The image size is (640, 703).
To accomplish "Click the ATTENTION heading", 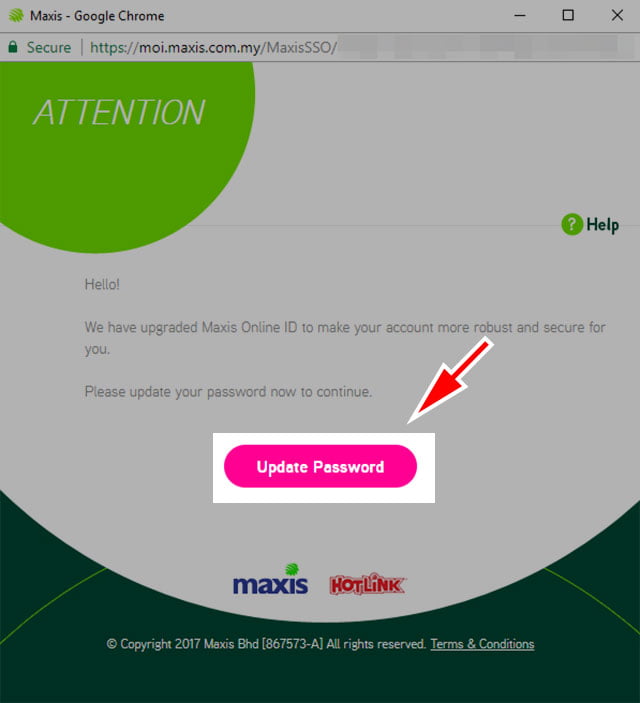I will tap(119, 112).
